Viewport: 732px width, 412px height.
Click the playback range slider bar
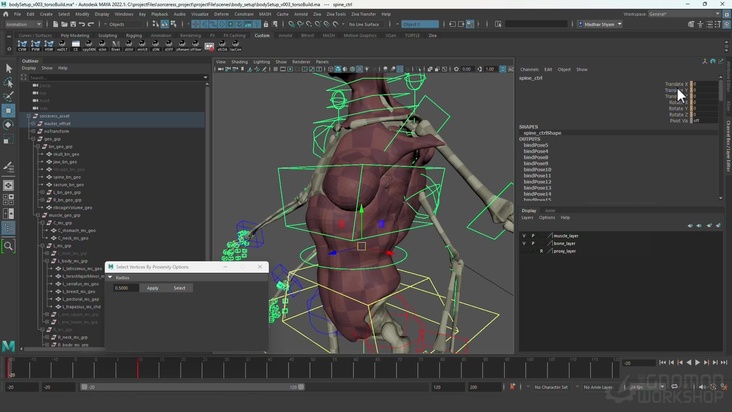192,387
